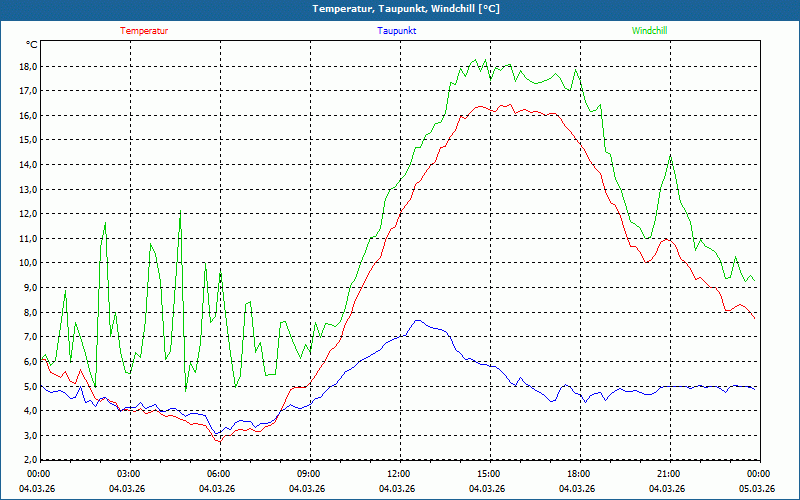Click the green Windchill legend label

click(649, 31)
